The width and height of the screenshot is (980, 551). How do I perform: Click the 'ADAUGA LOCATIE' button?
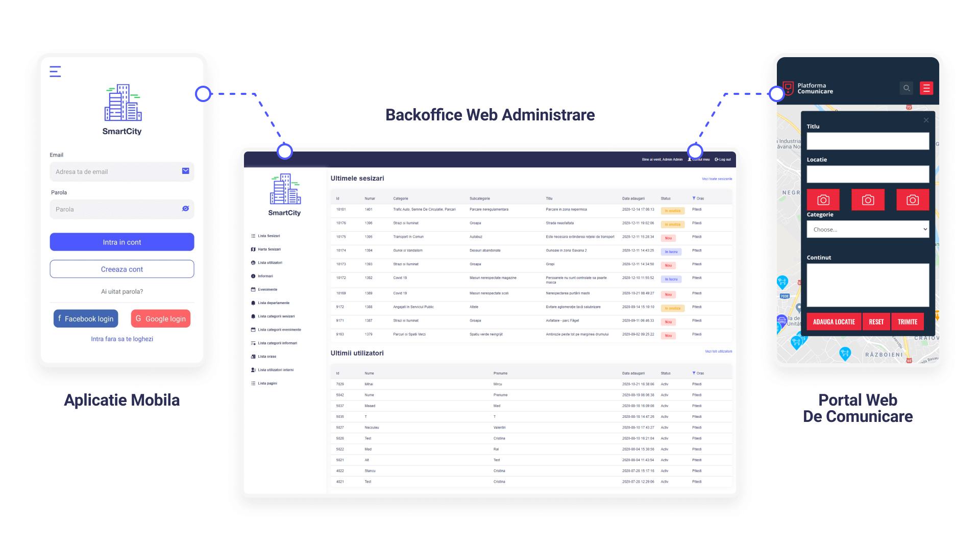(x=834, y=322)
